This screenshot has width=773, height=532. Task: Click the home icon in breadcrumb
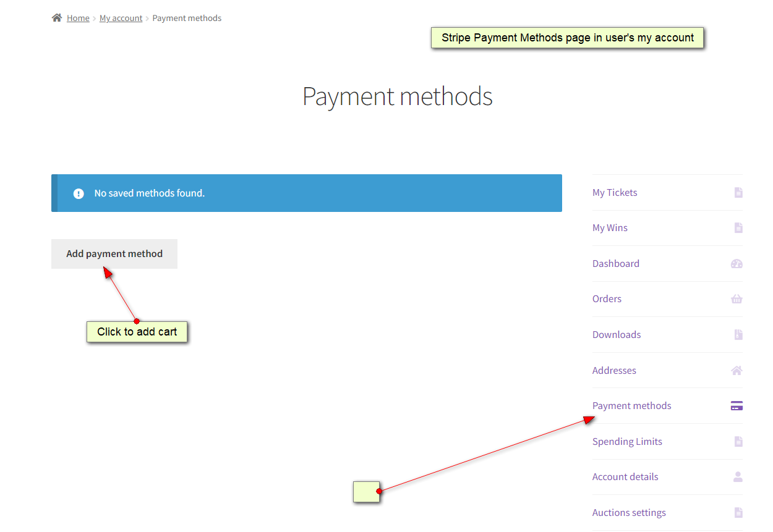point(57,18)
